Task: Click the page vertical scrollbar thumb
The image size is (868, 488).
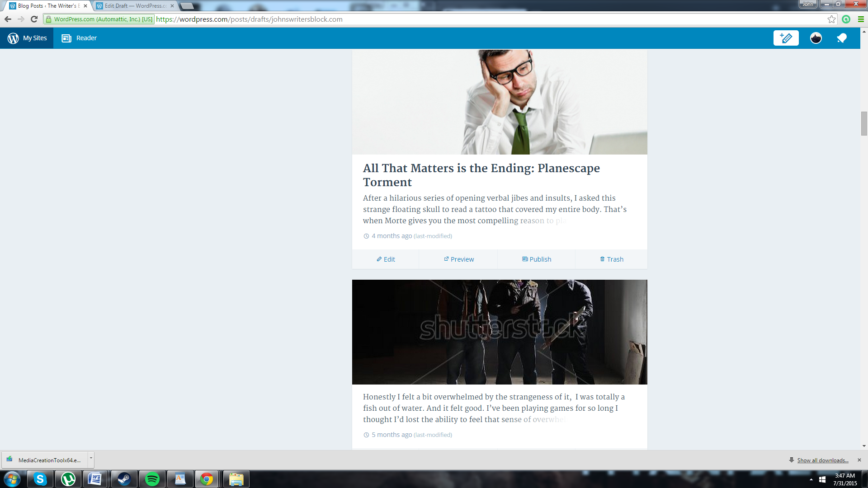Action: click(864, 123)
